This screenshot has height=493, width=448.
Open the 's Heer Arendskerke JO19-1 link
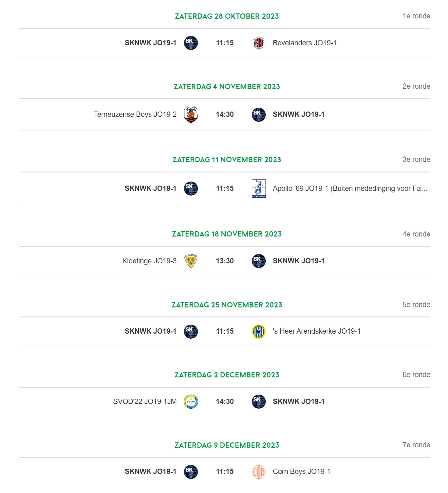317,331
